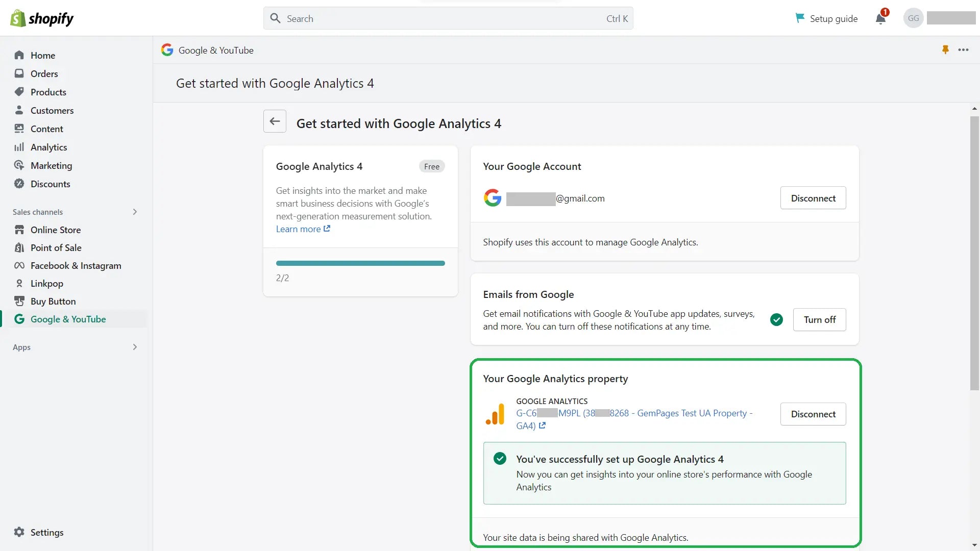980x551 pixels.
Task: Open Customers section
Action: click(52, 110)
